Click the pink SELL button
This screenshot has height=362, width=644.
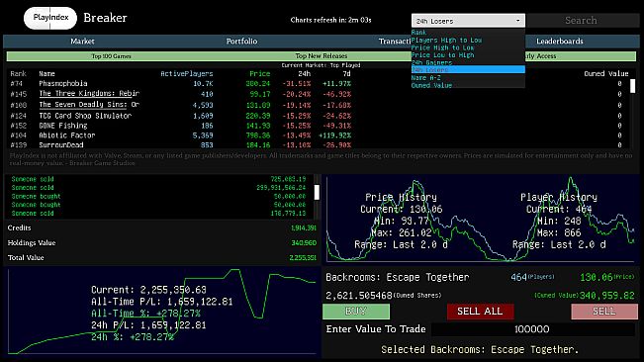coord(604,312)
